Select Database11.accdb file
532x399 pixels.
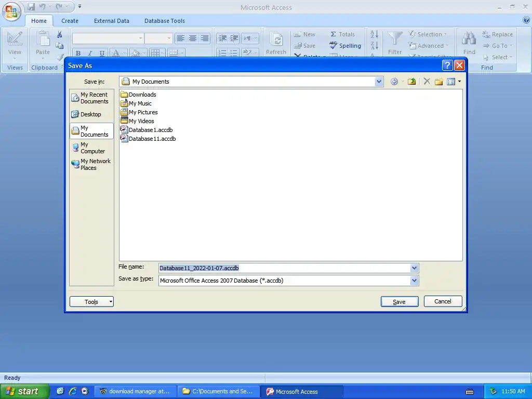tap(148, 138)
